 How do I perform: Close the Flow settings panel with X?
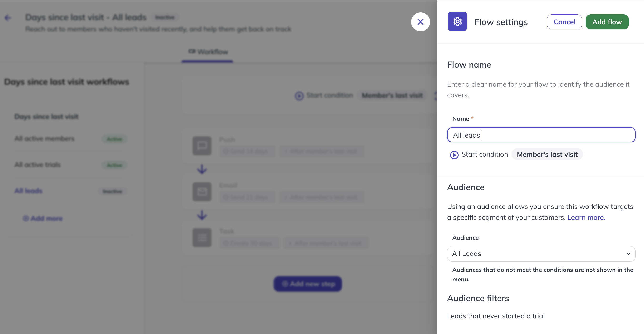[421, 22]
